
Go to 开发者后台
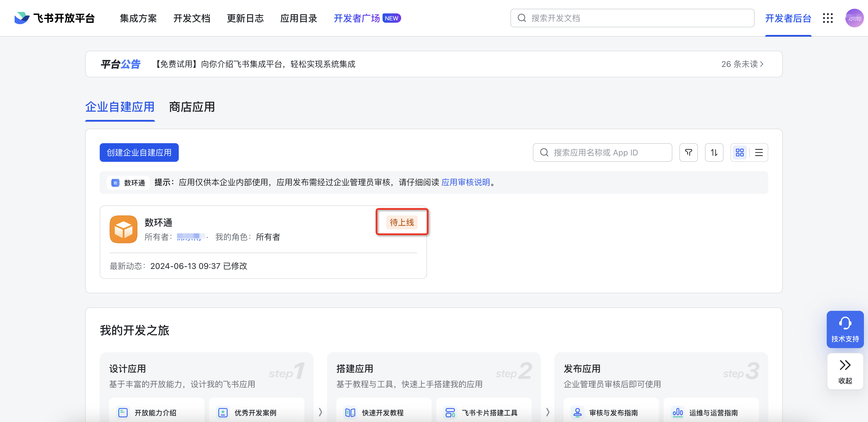[788, 18]
